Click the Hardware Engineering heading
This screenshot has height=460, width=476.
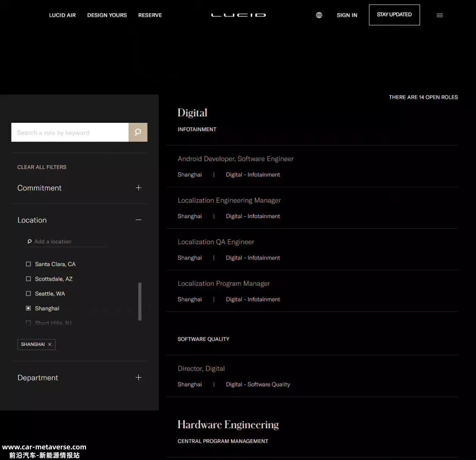point(228,424)
